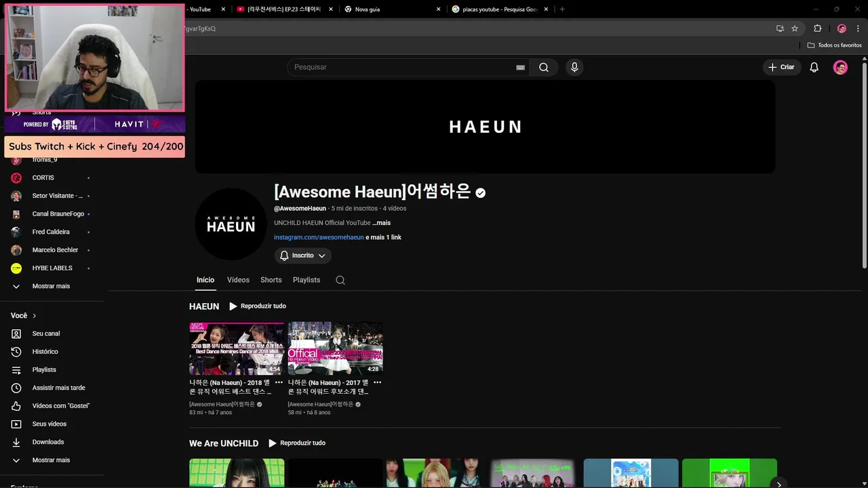
Task: Click first We Are UNCHILD video thumbnail
Action: pos(237,473)
